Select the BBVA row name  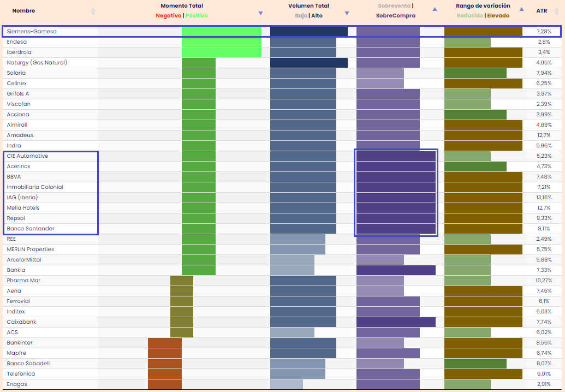point(14,177)
